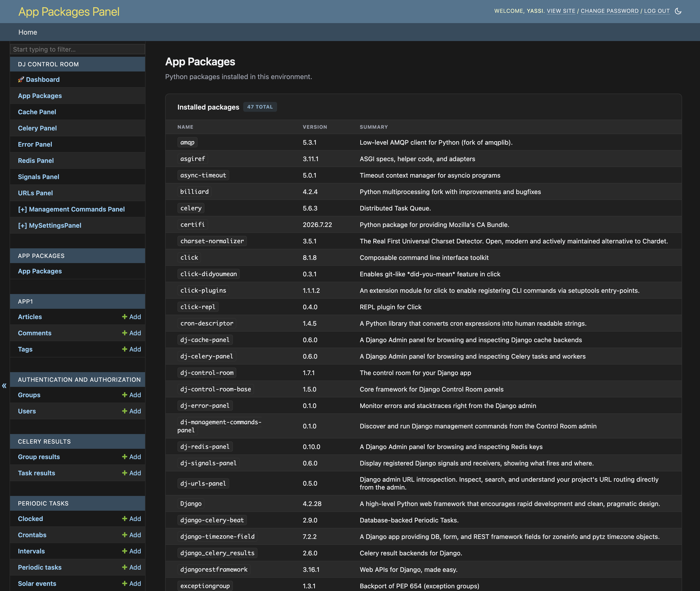
Task: Open Redis Panel in the sidebar
Action: tap(36, 160)
